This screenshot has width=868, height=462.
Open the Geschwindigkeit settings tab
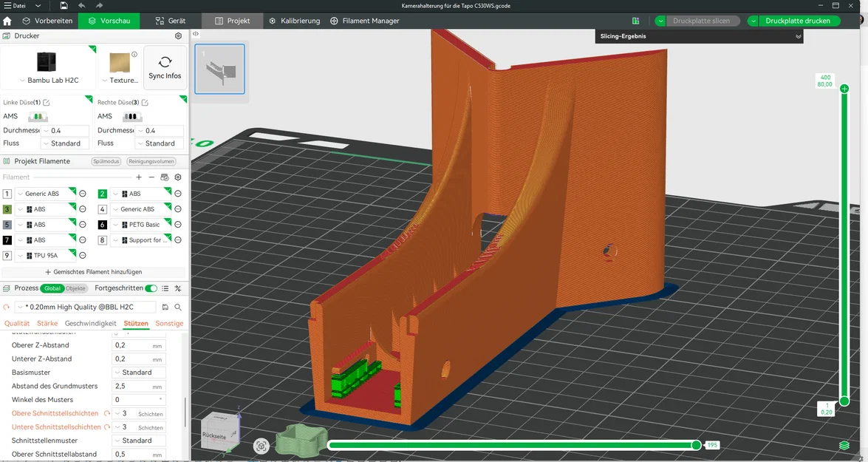[91, 324]
